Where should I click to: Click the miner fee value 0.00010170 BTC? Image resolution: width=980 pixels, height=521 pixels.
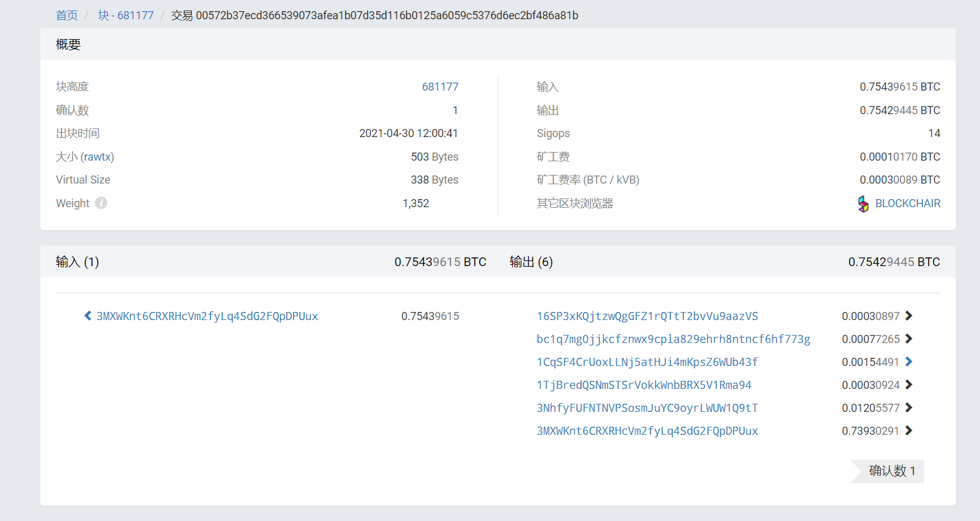pos(900,157)
